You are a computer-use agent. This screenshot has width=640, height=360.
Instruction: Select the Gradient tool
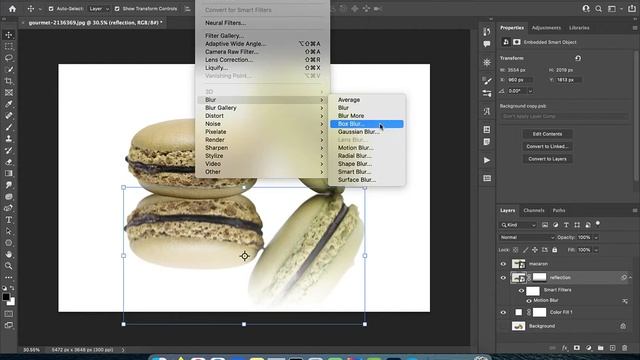point(9,173)
